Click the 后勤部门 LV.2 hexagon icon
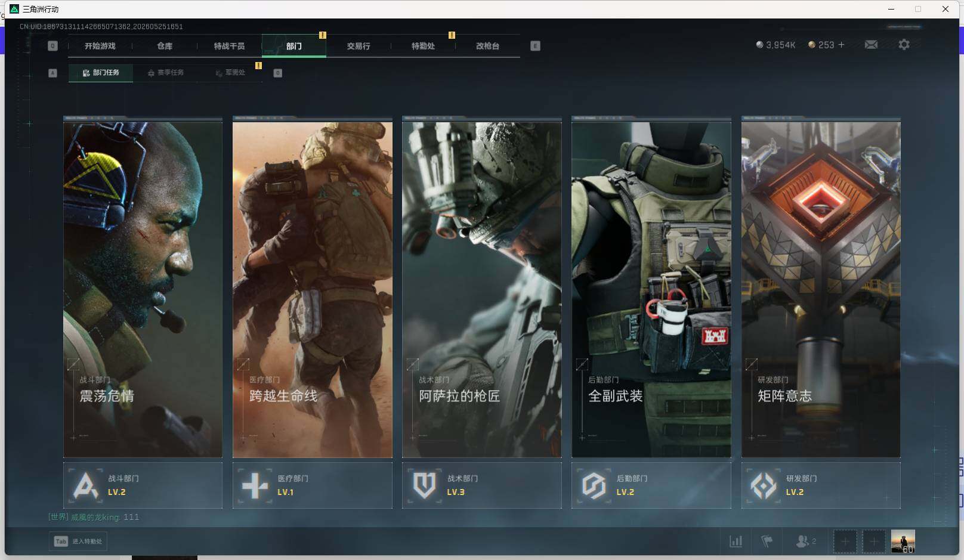Image resolution: width=964 pixels, height=560 pixels. [594, 485]
